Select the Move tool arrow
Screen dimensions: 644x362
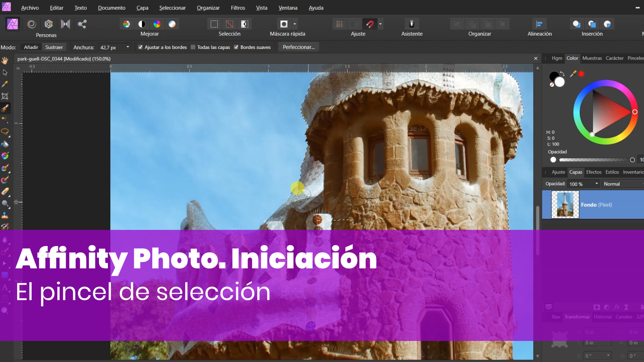[x=5, y=72]
